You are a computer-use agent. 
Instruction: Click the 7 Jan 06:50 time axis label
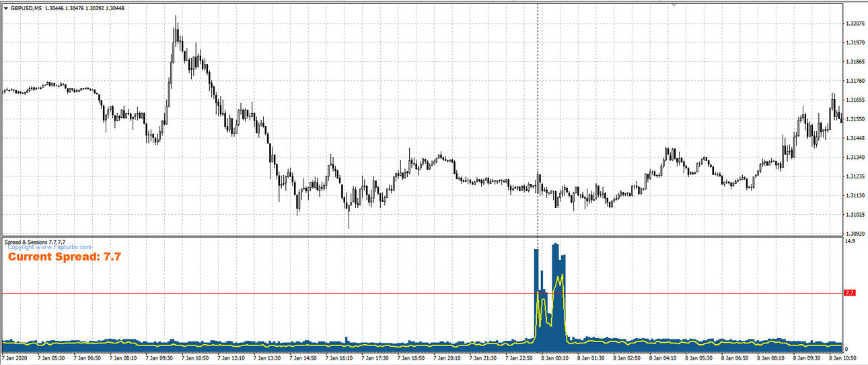coord(87,359)
